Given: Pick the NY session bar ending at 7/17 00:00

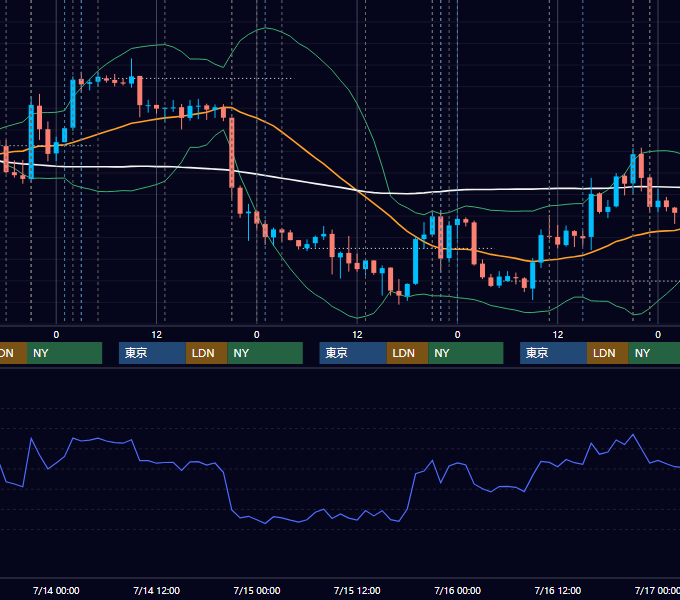Looking at the screenshot, I should (x=654, y=353).
